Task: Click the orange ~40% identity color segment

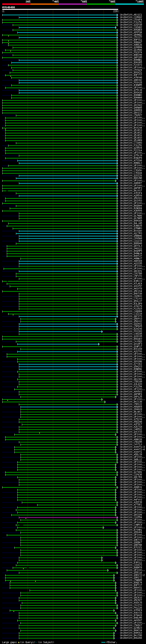Action: coord(45,4)
